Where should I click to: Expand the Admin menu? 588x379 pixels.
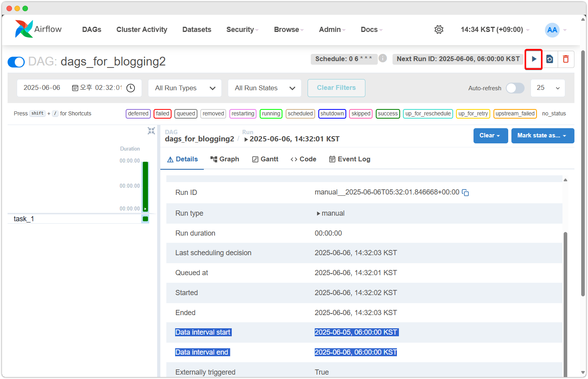[332, 30]
